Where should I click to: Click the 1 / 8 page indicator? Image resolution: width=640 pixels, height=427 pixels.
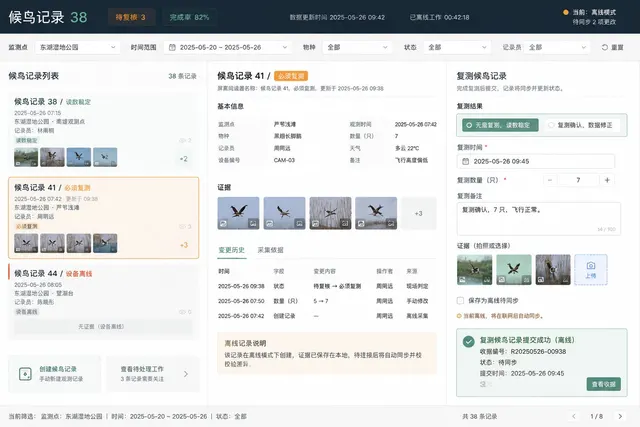point(596,416)
